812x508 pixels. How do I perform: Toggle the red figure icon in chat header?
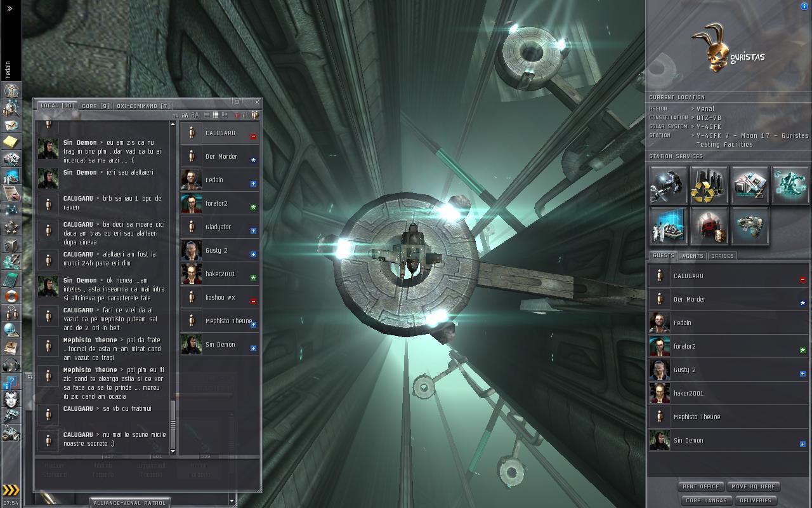237,115
